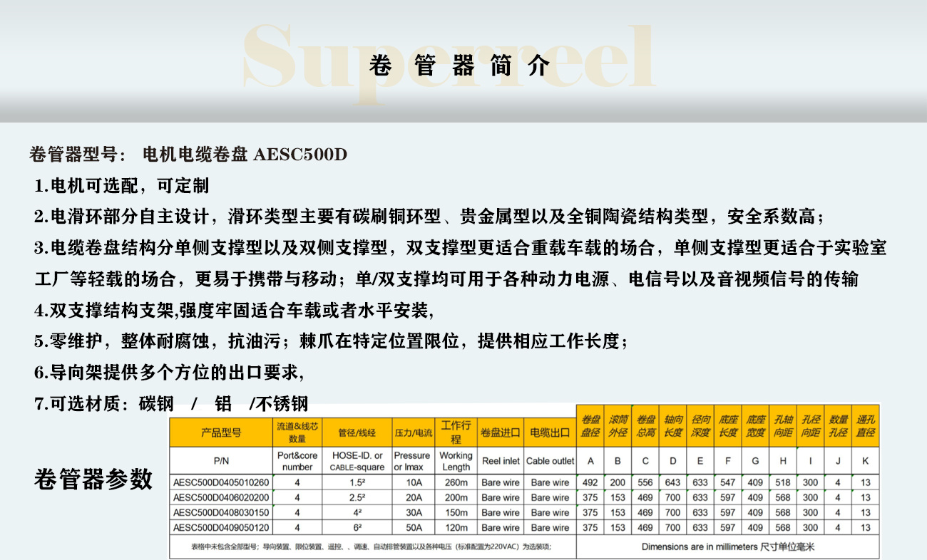927x560 pixels.
Task: Click the 200m working length cell
Action: click(x=456, y=497)
